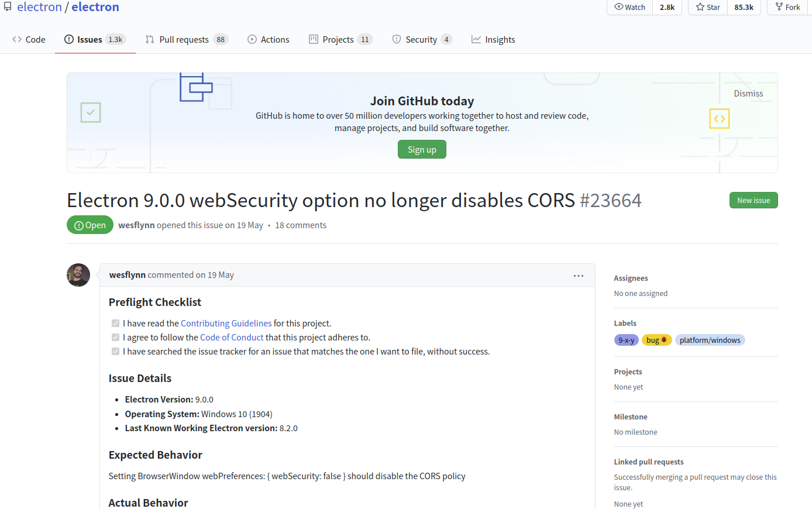Click the Fork icon

[779, 7]
